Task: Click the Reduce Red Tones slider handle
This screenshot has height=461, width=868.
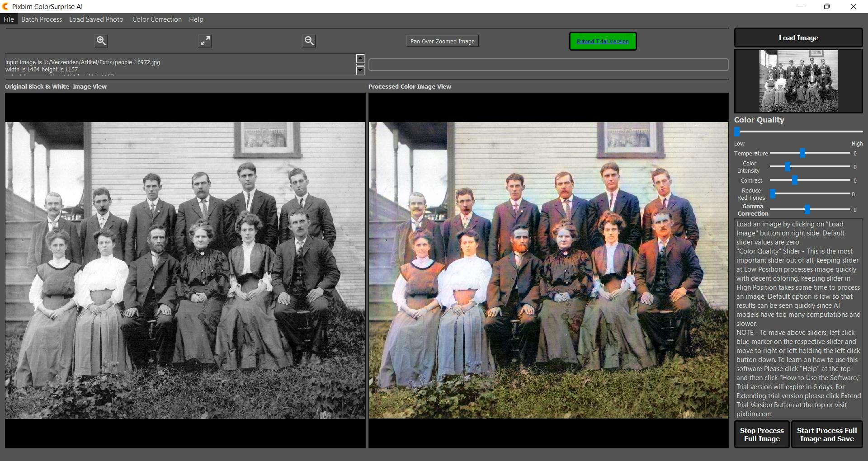Action: [773, 194]
